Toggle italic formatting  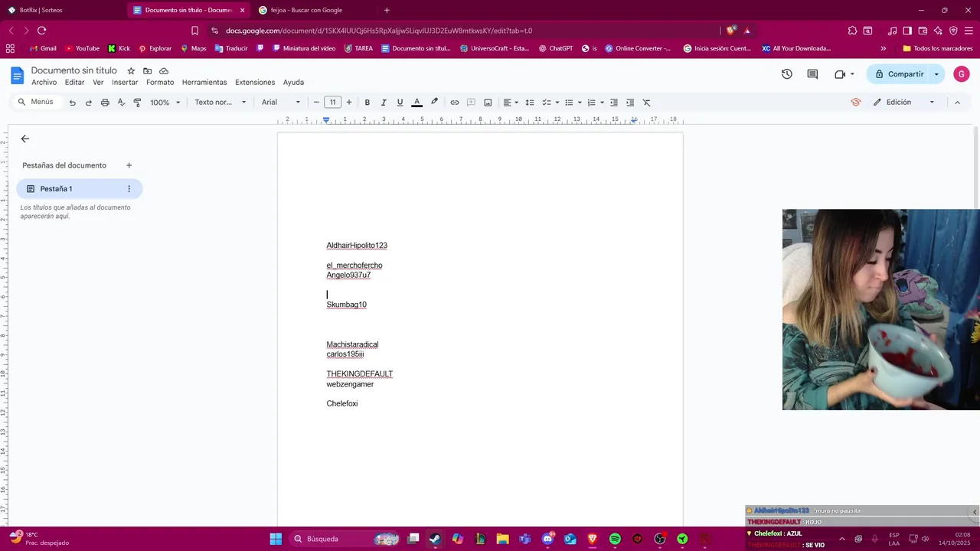pyautogui.click(x=384, y=103)
